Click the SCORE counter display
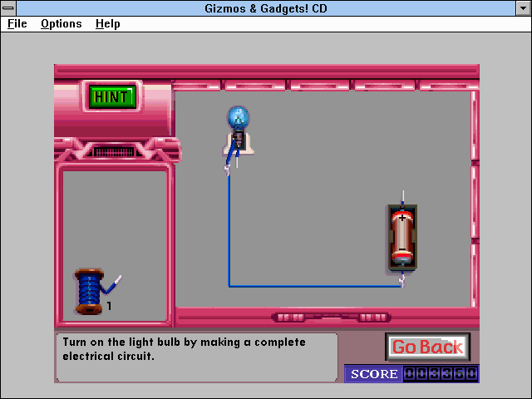Screen dimensions: 532x399 pyautogui.click(x=441, y=374)
